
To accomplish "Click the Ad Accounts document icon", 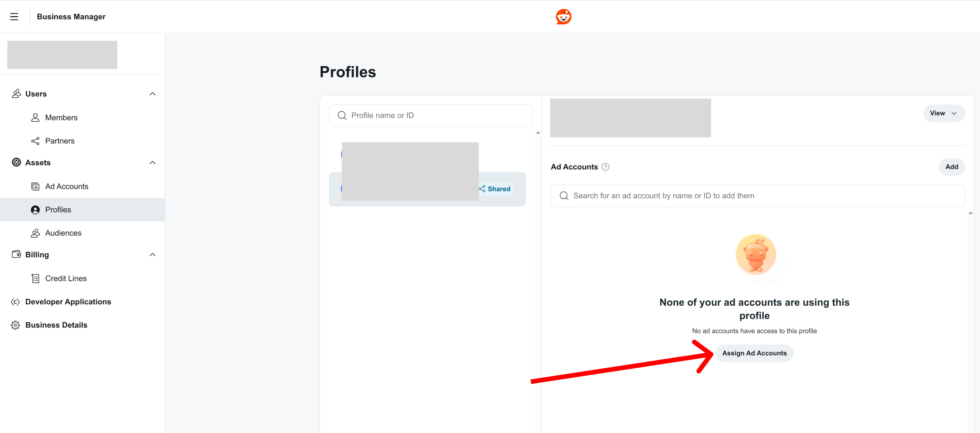I will [35, 186].
